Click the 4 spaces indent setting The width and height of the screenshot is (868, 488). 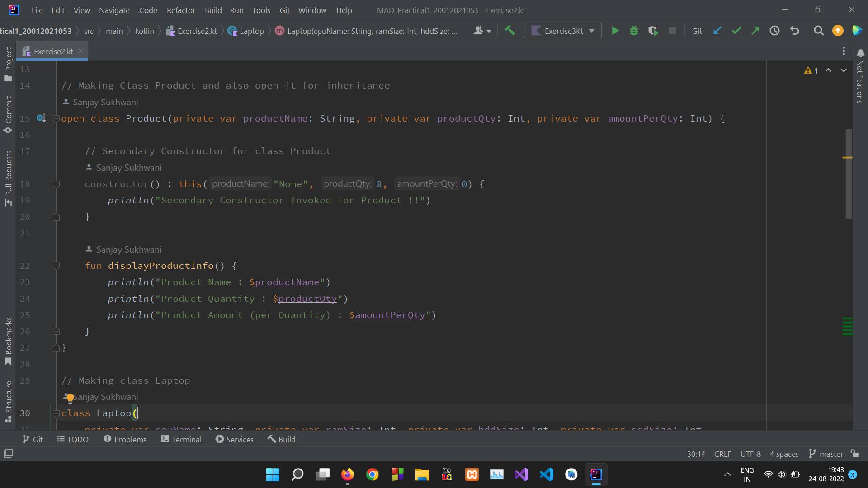click(x=784, y=454)
